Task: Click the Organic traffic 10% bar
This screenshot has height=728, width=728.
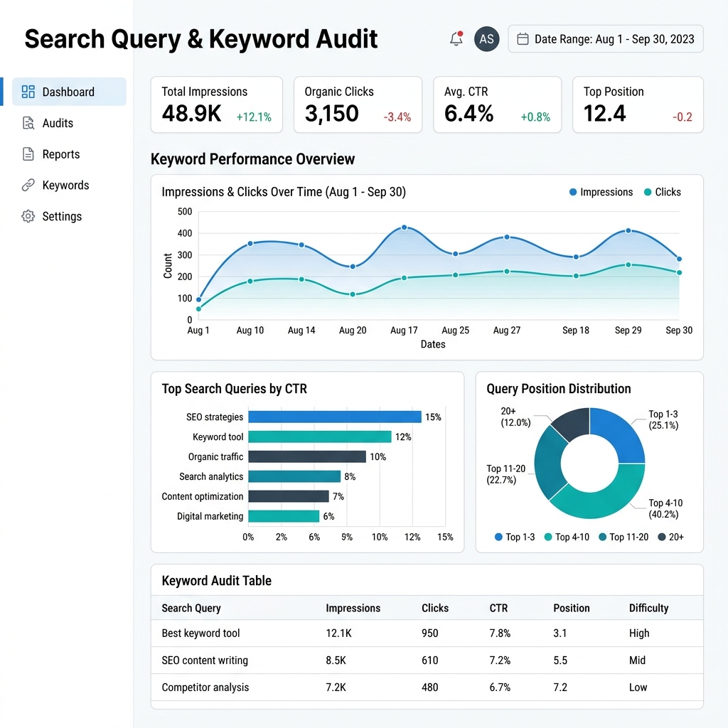Action: 307,457
